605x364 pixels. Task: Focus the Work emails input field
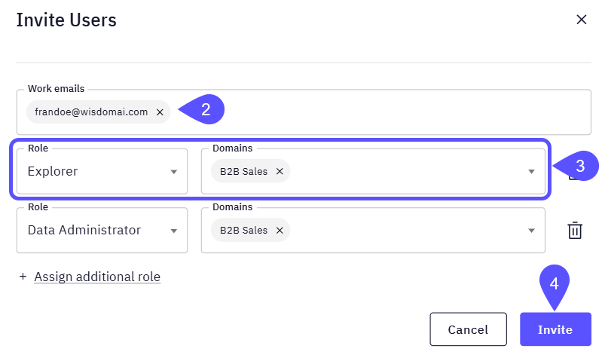coord(377,112)
